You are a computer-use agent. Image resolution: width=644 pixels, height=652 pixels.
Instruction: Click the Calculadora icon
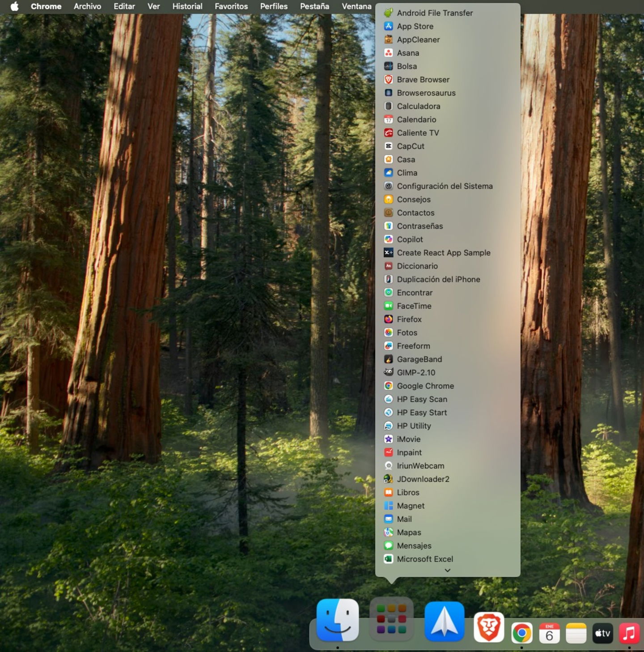[389, 106]
